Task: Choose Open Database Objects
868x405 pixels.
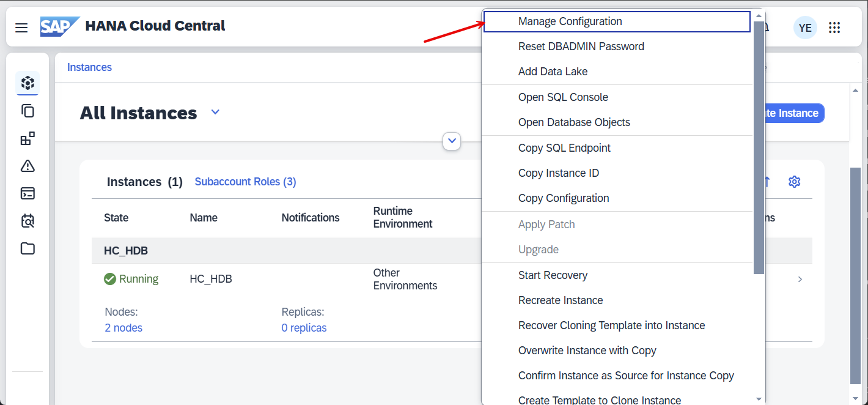Action: tap(617, 122)
